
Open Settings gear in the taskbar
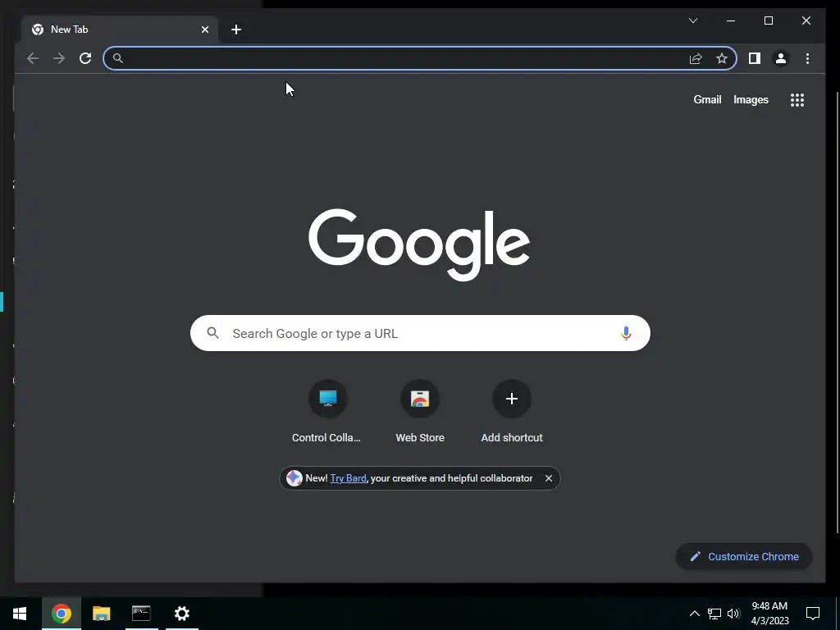182,614
